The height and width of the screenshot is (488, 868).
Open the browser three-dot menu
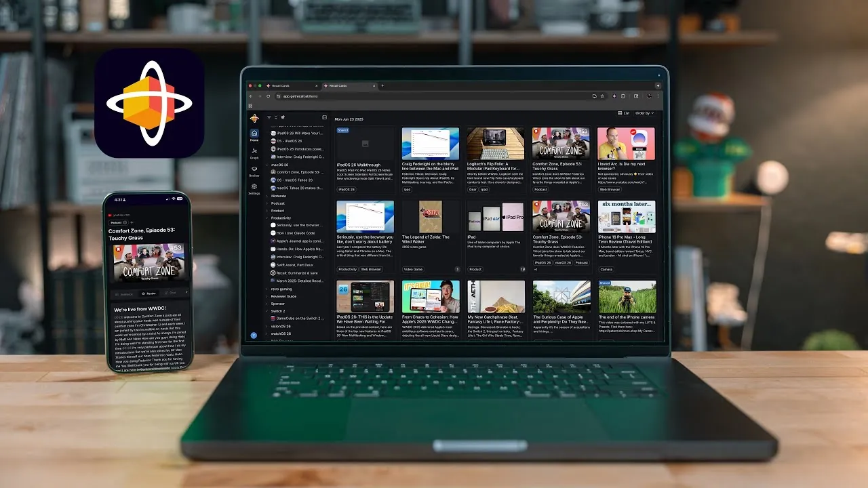[x=658, y=96]
